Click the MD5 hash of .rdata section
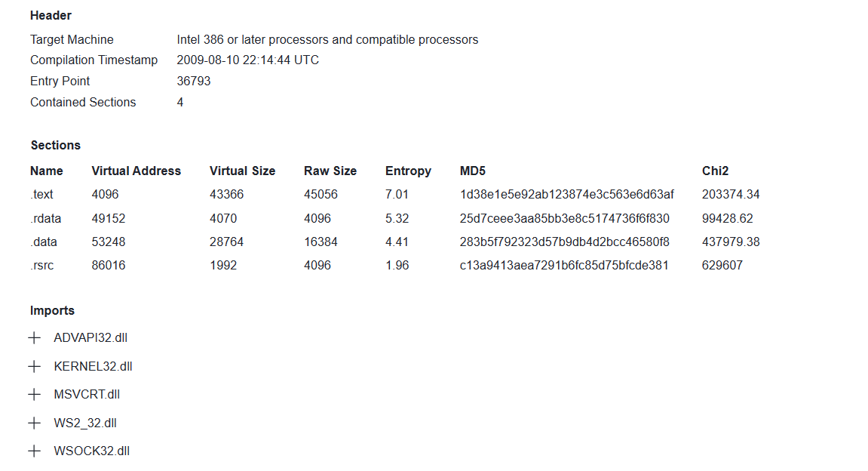This screenshot has height=471, width=868. coord(564,219)
